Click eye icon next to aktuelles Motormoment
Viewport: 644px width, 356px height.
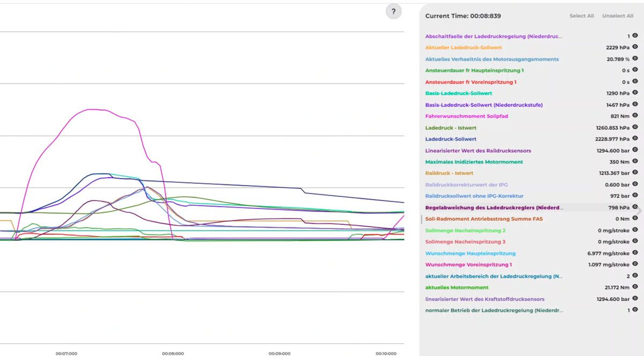tap(635, 287)
